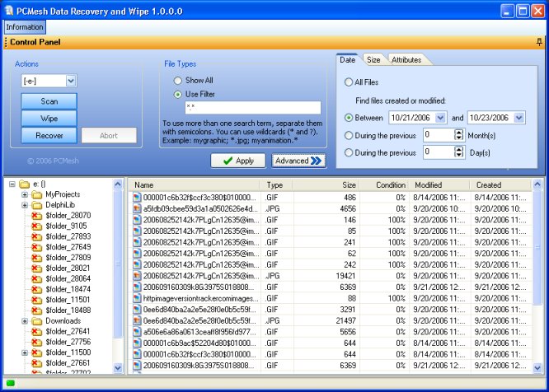Screen dimensions: 549x392
Task: Select During the previous Month(s) option
Action: [x=349, y=135]
